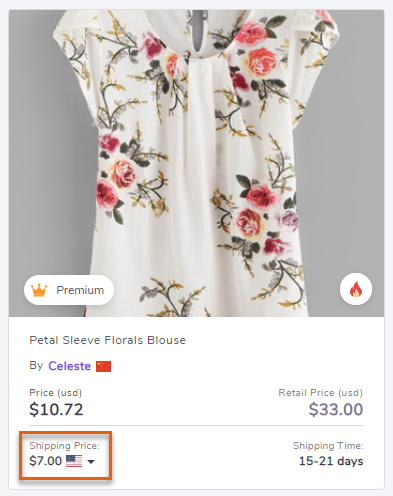This screenshot has height=496, width=393.
Task: Expand the shipping country dropdown arrow
Action: coord(91,462)
